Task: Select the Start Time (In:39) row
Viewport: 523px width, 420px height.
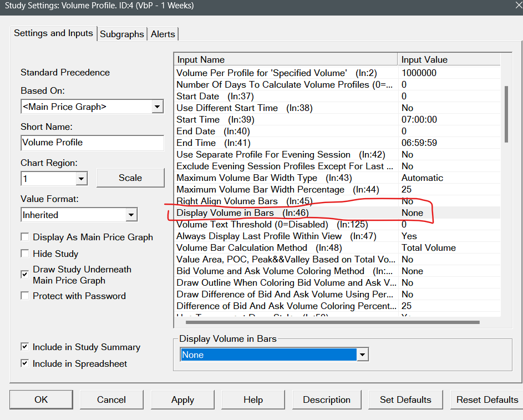Action: 338,120
